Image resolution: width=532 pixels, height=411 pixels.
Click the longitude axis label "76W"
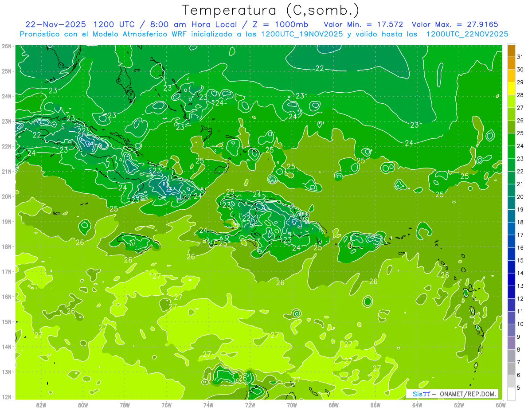click(166, 404)
